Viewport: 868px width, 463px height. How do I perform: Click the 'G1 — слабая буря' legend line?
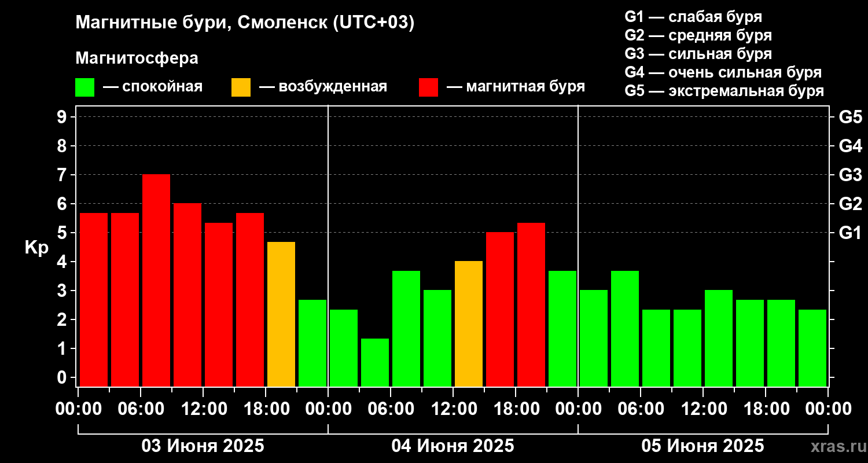point(693,16)
